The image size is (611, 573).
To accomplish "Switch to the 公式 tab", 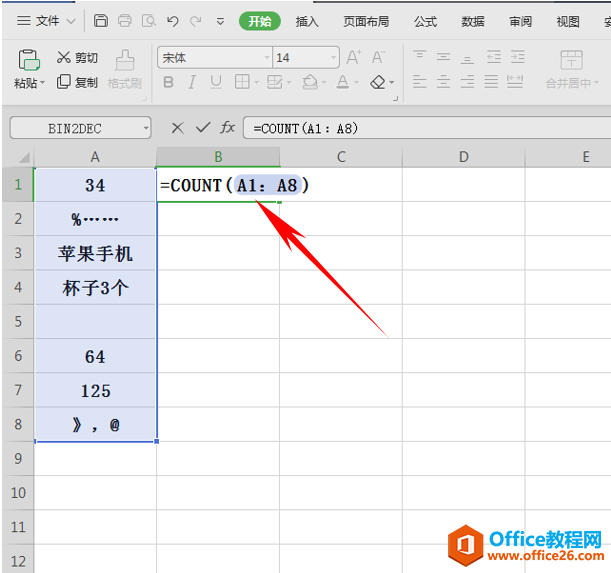I will (425, 21).
